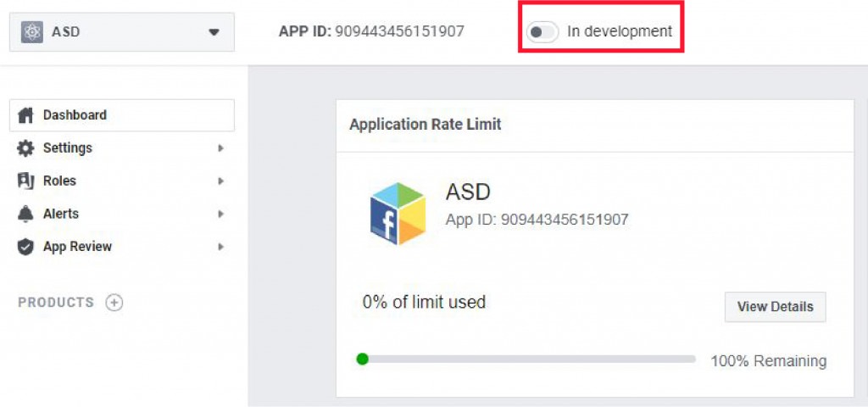Expand the App Review submenu arrow
The image size is (868, 407).
coord(220,247)
